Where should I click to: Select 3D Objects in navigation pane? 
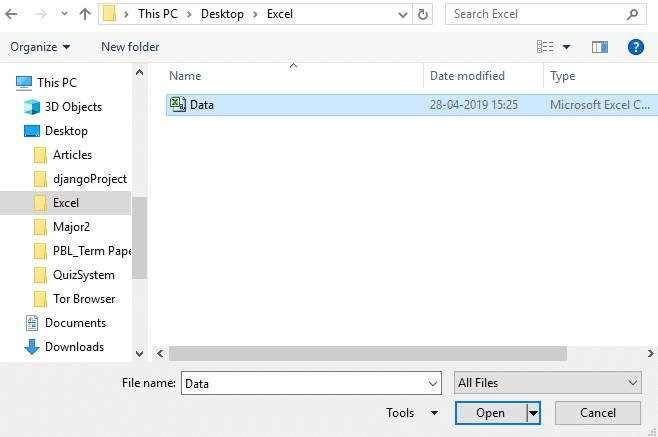[x=73, y=107]
